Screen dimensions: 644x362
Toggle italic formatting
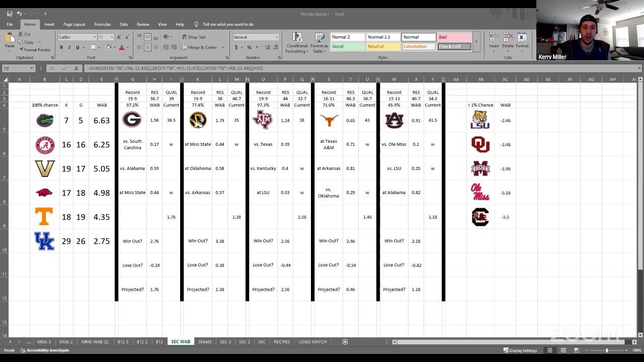tap(69, 47)
